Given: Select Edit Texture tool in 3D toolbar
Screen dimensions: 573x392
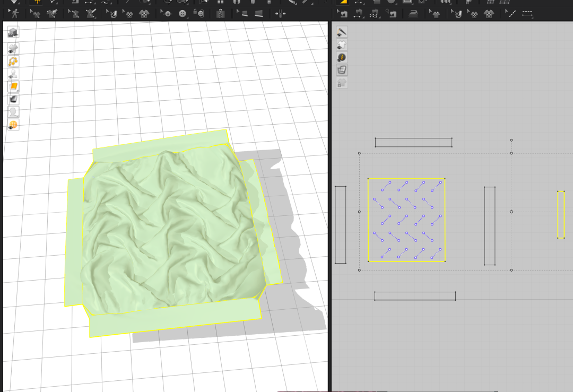Looking at the screenshot, I should pos(111,14).
